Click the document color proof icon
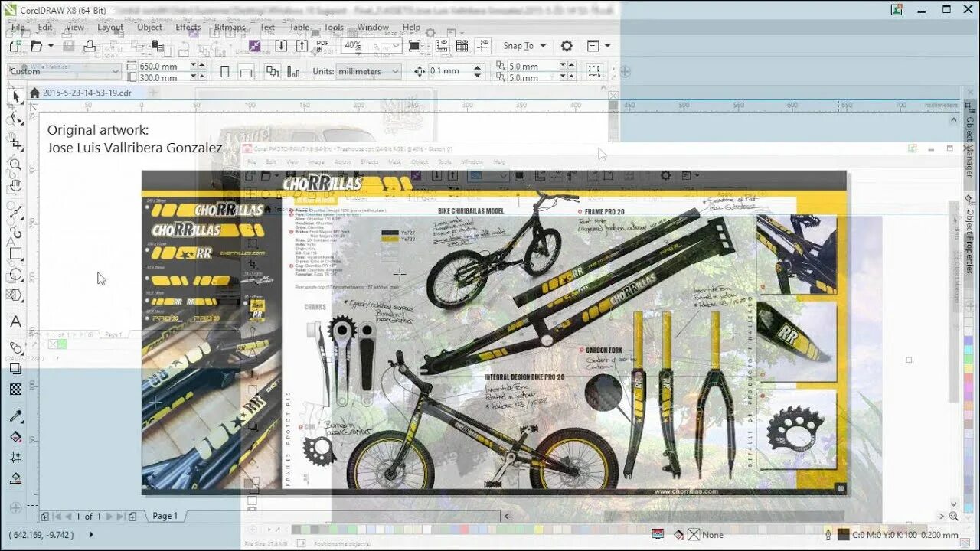 [x=658, y=535]
